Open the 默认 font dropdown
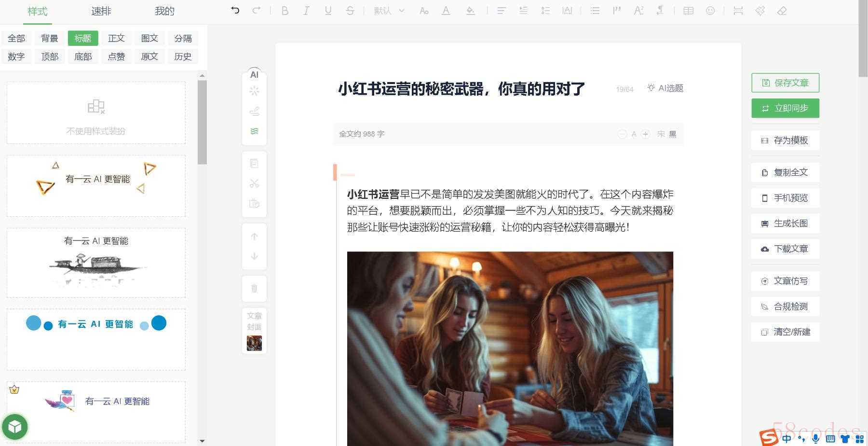868x446 pixels. pyautogui.click(x=389, y=11)
